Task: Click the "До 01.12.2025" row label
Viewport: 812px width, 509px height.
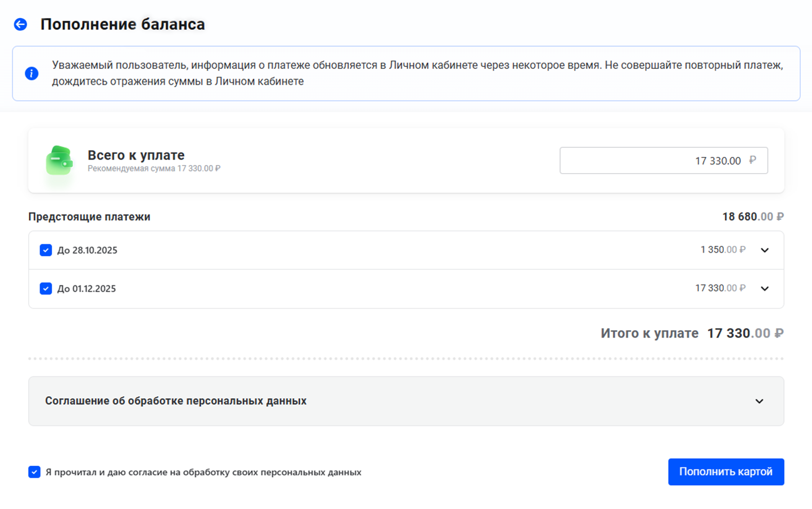Action: coord(87,288)
